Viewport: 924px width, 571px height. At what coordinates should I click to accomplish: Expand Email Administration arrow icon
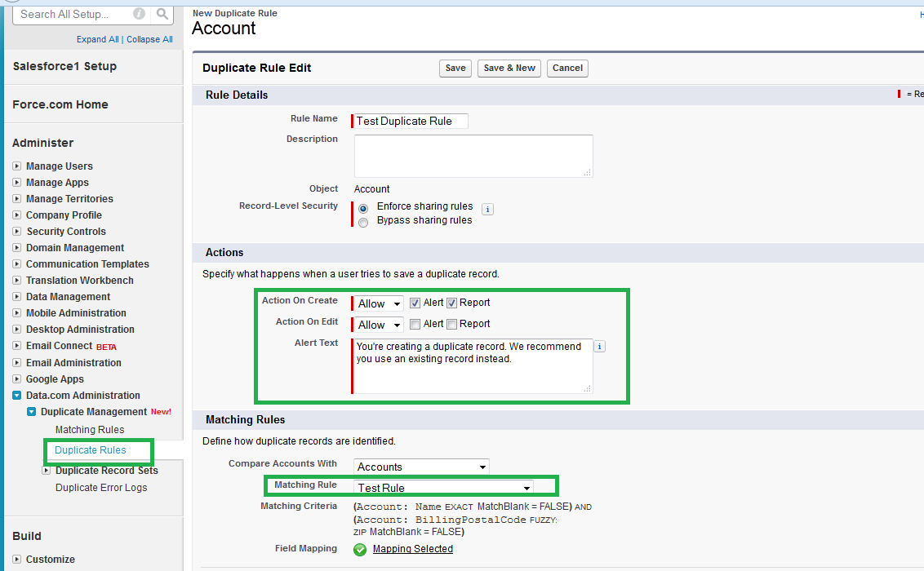click(17, 363)
